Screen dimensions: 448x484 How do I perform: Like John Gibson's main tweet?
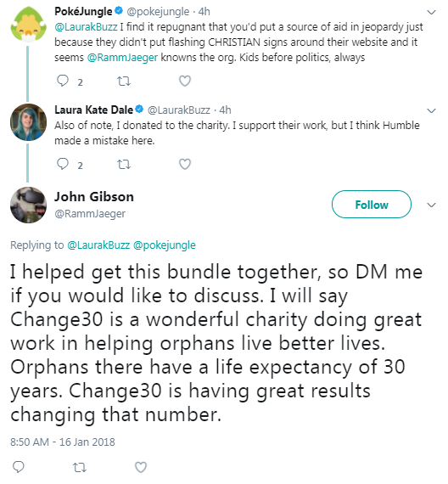[x=141, y=467]
